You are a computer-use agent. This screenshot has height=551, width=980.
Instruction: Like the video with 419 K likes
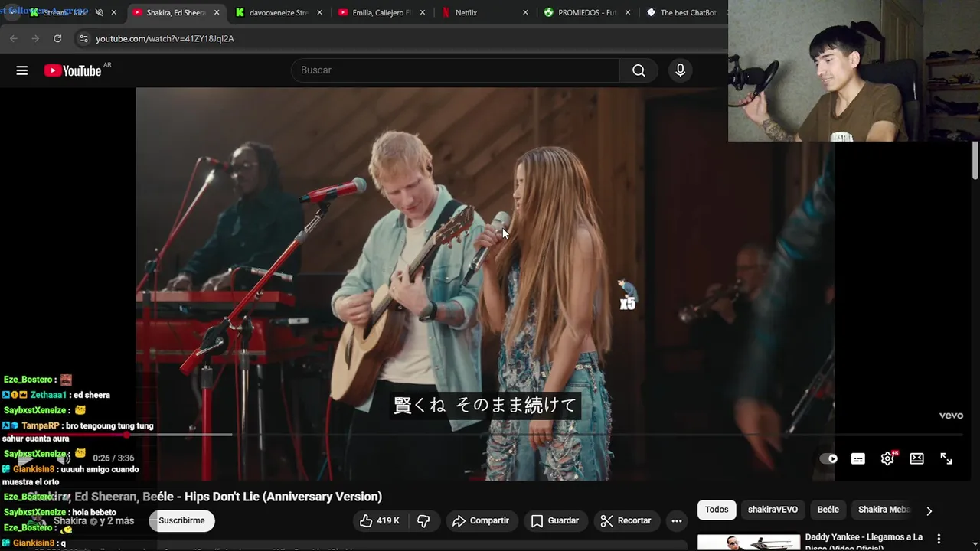click(381, 520)
